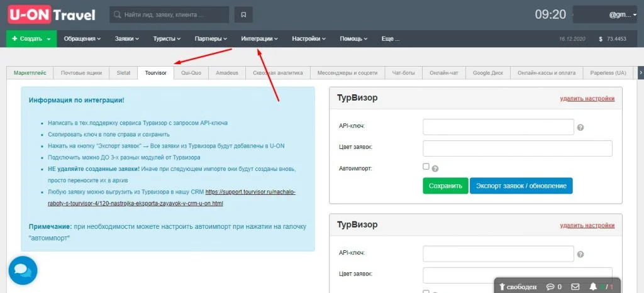Open the envelope mail icon
This screenshot has width=644, height=293.
(x=575, y=287)
